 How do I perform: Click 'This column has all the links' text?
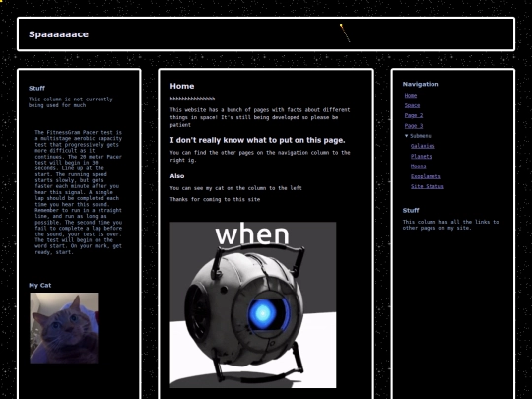(x=450, y=225)
